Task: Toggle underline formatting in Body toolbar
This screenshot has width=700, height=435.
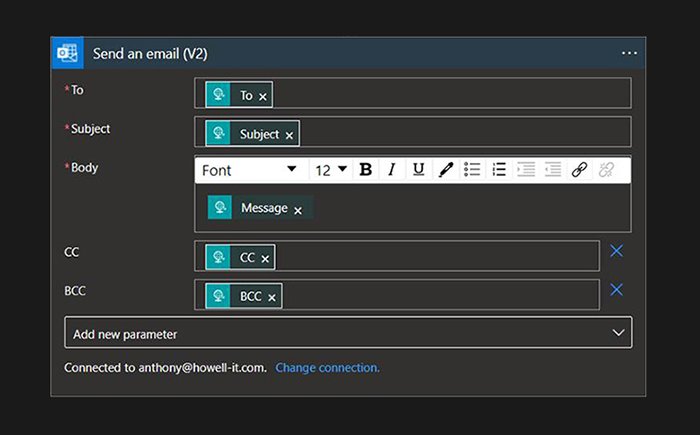Action: tap(418, 170)
